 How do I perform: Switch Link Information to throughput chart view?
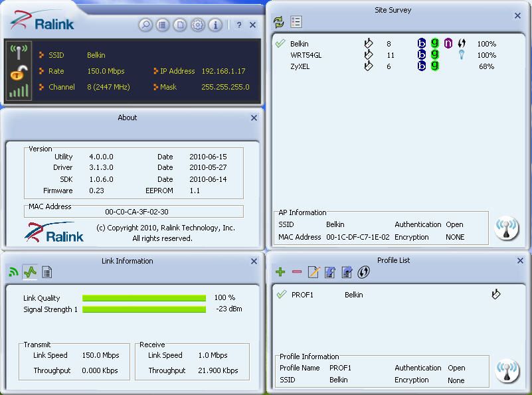(x=31, y=272)
